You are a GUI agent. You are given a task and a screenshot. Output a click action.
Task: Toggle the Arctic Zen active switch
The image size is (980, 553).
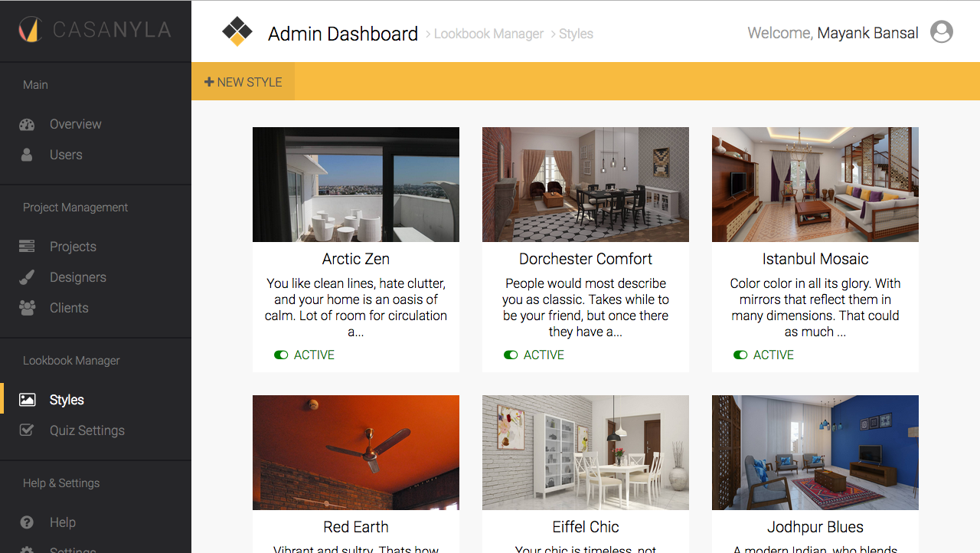coord(281,355)
